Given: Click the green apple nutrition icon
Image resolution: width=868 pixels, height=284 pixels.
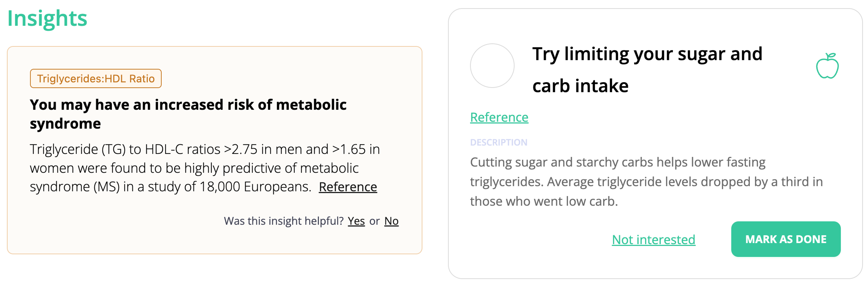Looking at the screenshot, I should 827,66.
